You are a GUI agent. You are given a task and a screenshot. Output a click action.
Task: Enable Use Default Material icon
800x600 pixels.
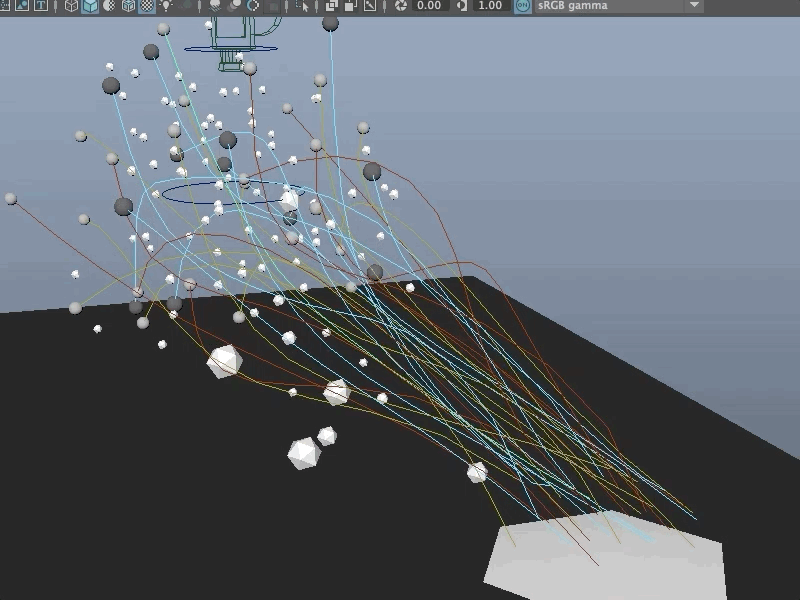(109, 6)
